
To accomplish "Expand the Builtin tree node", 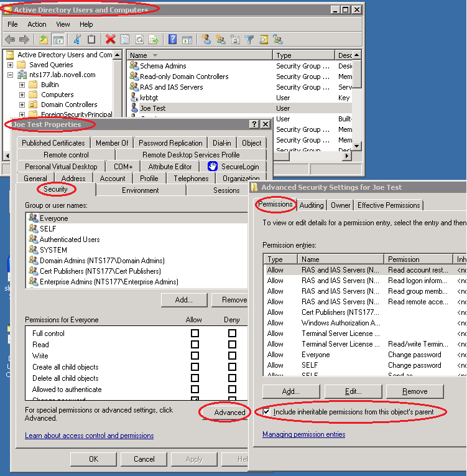I will point(22,85).
